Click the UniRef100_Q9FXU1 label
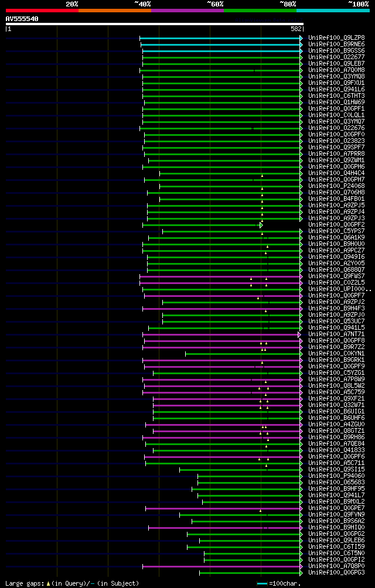 point(336,83)
